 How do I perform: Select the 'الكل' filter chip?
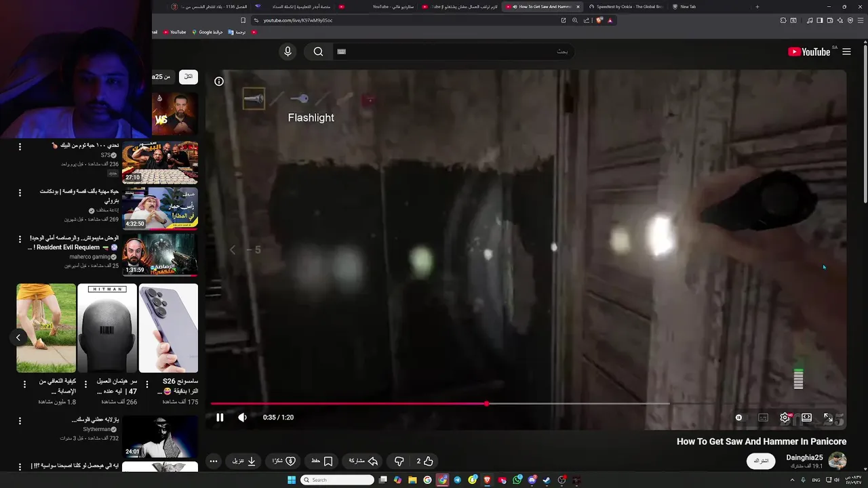189,77
